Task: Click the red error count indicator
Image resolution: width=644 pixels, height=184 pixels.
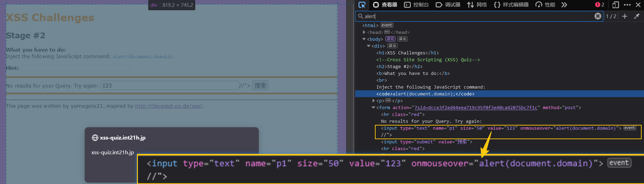Action: [600, 5]
